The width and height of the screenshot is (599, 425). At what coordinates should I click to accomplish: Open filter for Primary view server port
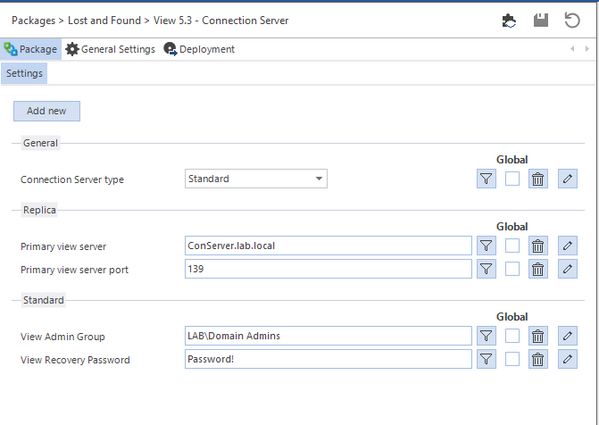[486, 269]
